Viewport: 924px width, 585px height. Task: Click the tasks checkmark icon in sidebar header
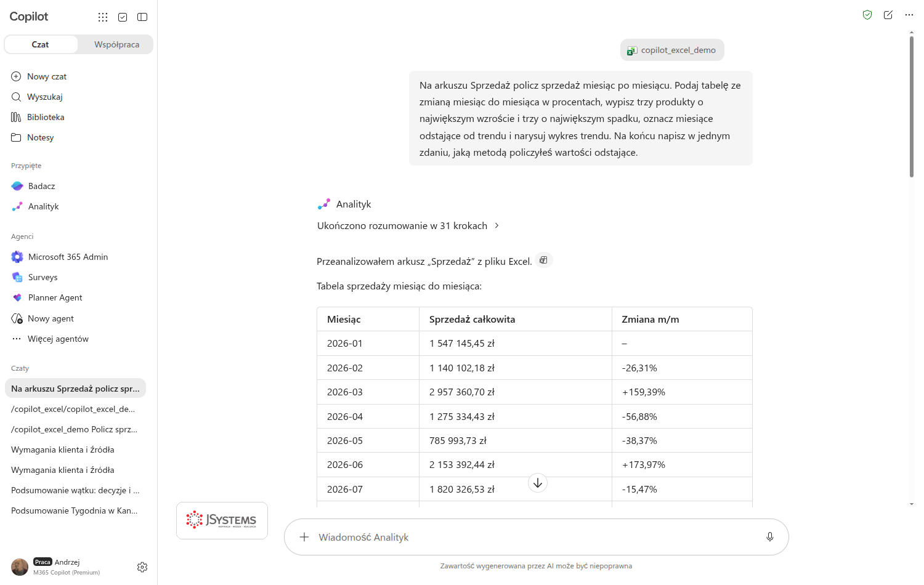point(123,17)
